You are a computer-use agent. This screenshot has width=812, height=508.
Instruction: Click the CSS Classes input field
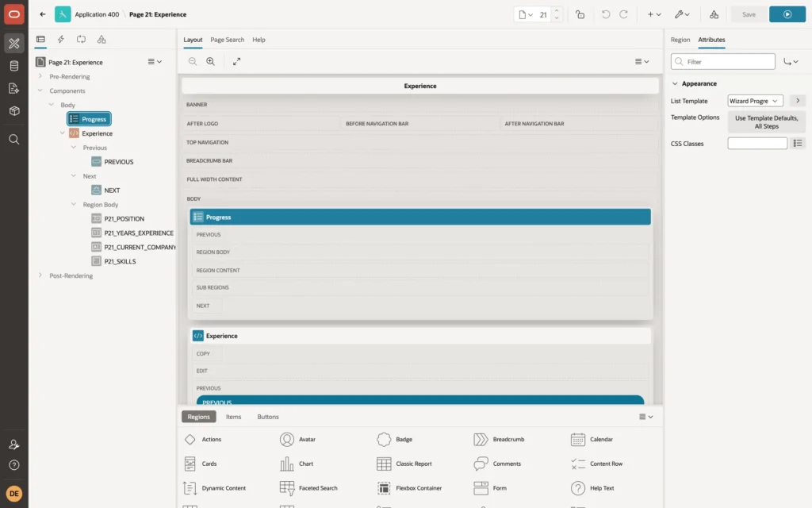click(757, 143)
